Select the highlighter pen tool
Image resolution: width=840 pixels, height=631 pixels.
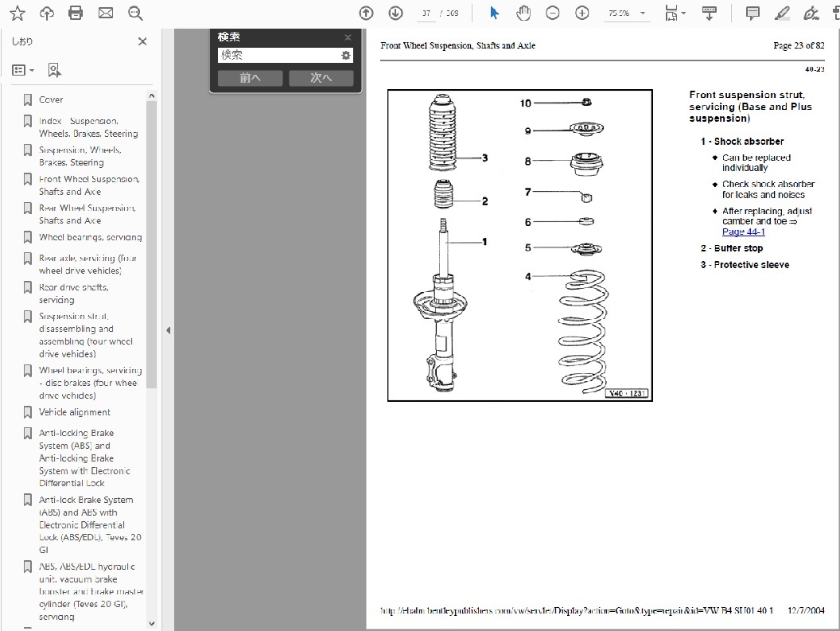782,13
